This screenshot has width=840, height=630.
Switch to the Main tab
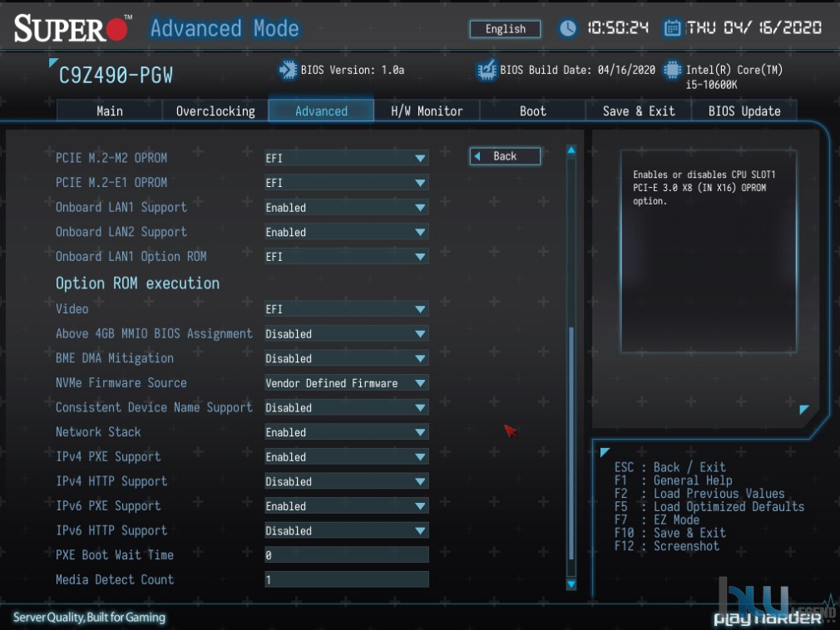(x=109, y=111)
